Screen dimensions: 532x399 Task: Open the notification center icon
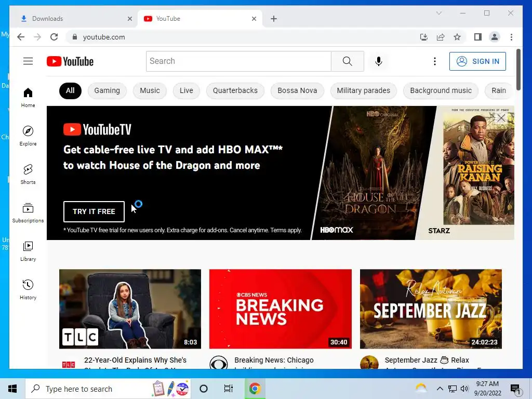(x=516, y=390)
